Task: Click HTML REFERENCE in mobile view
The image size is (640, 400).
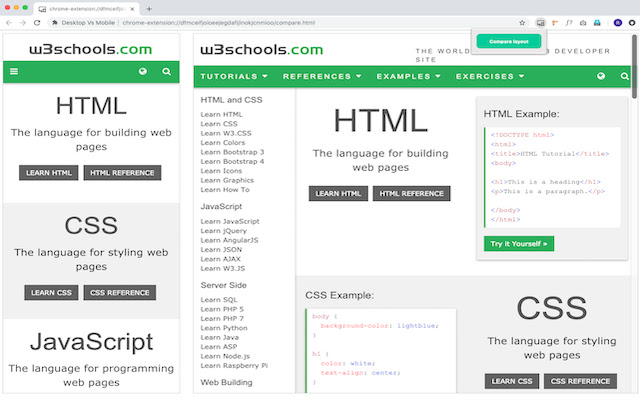Action: click(122, 173)
